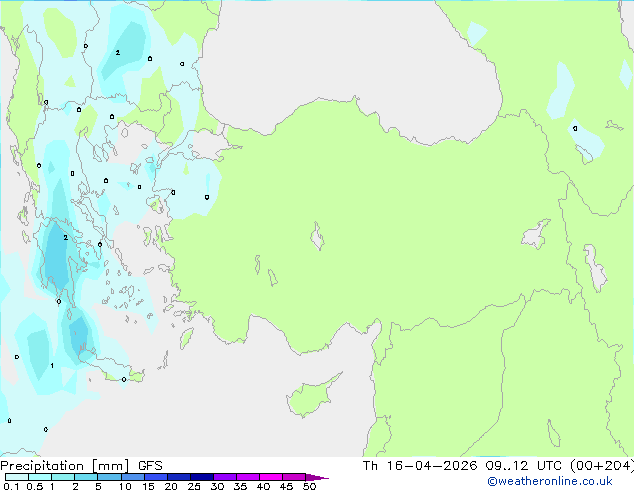This screenshot has width=634, height=490.
Task: Click the 1–2 mm legend swatch
Action: click(x=63, y=477)
